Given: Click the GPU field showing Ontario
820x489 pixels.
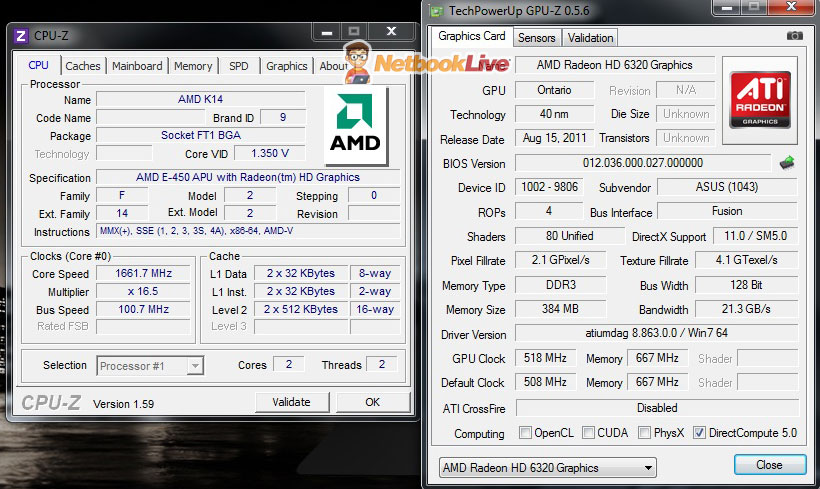Looking at the screenshot, I should [x=554, y=90].
